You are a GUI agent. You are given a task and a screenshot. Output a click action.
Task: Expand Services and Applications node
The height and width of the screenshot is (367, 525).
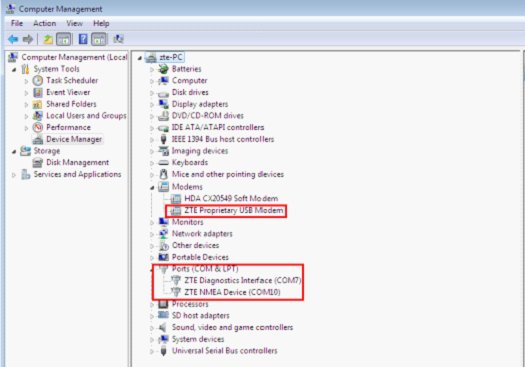pos(14,175)
